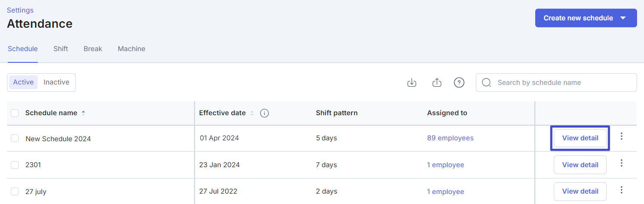
Task: Select all schedules with header checkbox
Action: pyautogui.click(x=15, y=113)
